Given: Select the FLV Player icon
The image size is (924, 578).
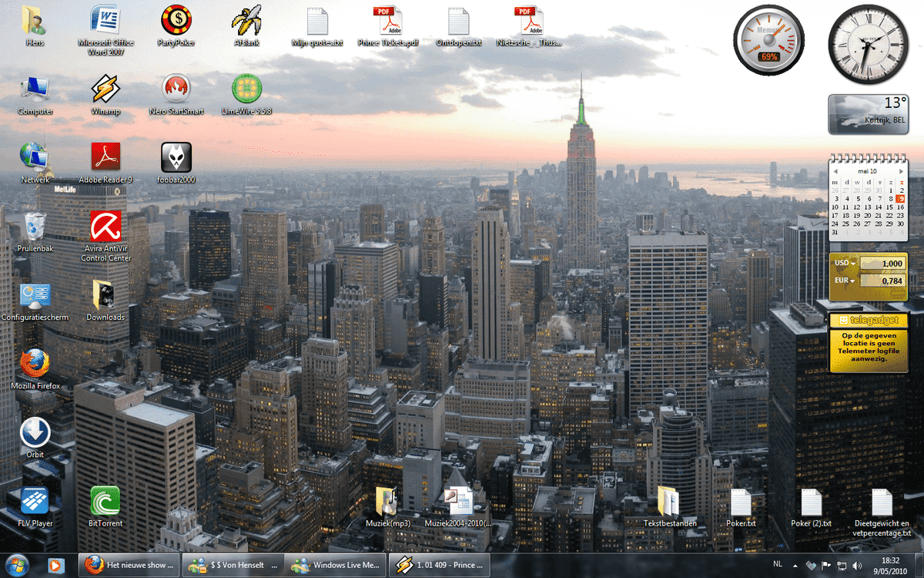Looking at the screenshot, I should point(35,502).
